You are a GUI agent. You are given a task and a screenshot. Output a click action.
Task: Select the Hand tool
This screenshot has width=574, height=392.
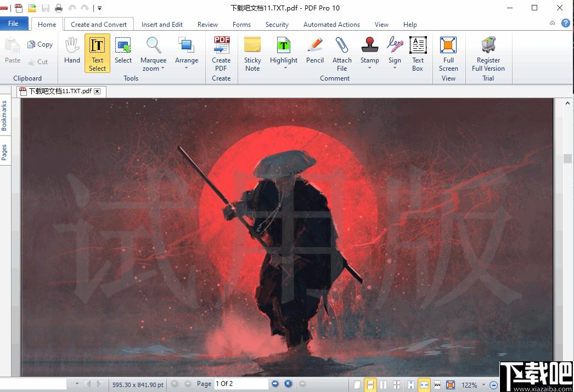point(72,51)
